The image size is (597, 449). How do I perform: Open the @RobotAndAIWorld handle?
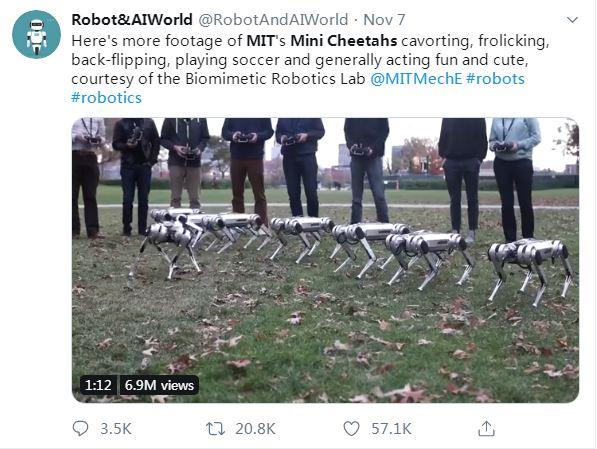273,20
